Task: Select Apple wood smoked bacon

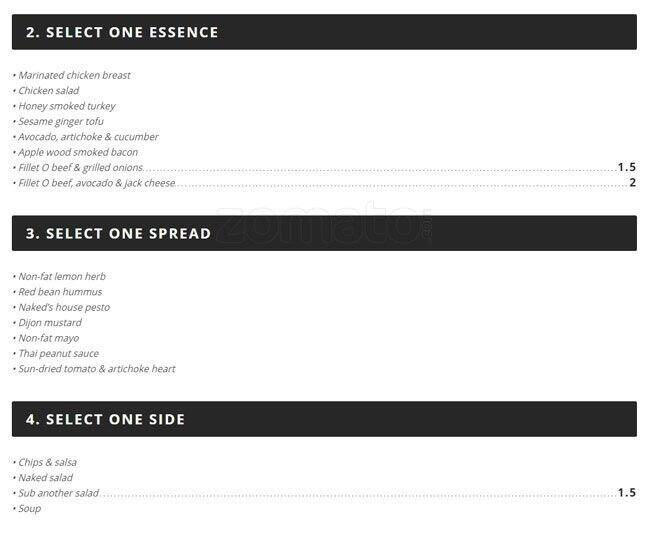Action: (78, 152)
